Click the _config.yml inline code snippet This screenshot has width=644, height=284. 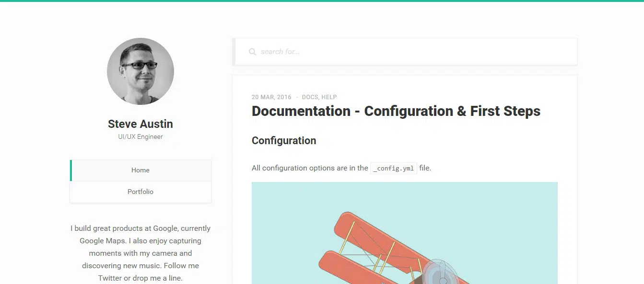point(394,168)
